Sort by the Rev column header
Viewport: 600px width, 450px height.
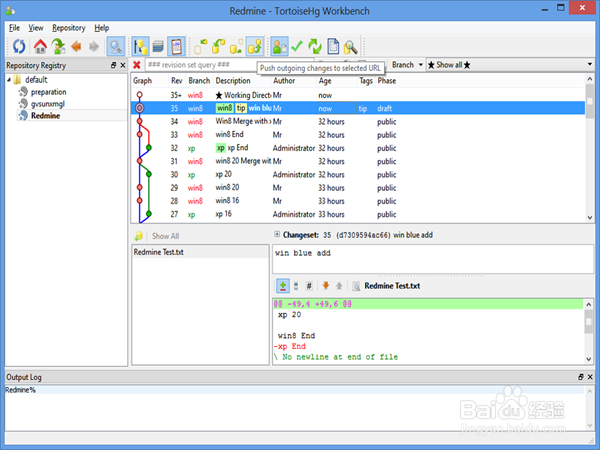click(x=177, y=81)
